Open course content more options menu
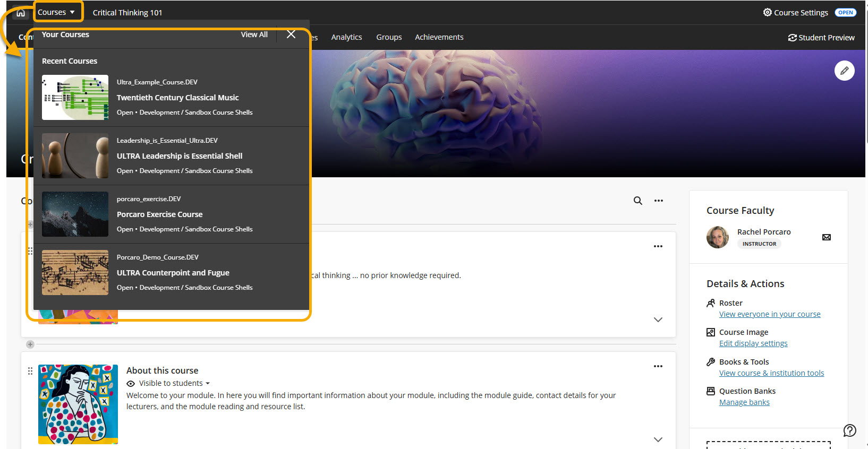This screenshot has width=868, height=449. [659, 201]
